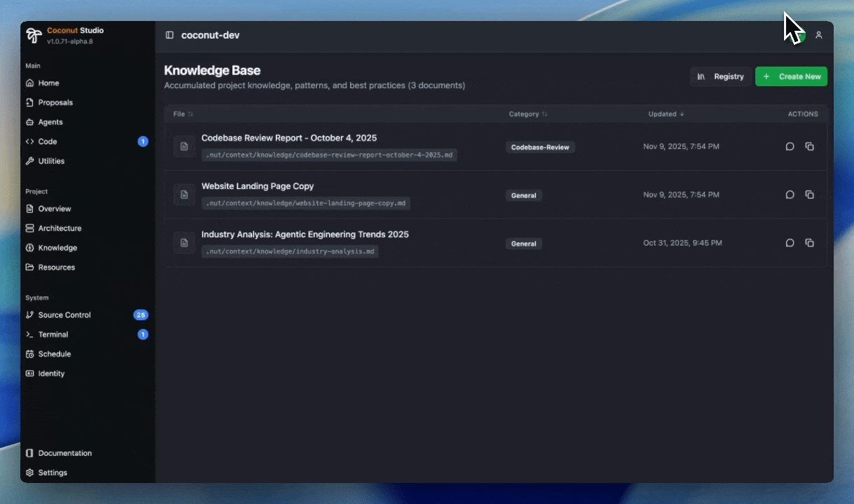The image size is (854, 504).
Task: Open the Registry button
Action: coord(721,76)
